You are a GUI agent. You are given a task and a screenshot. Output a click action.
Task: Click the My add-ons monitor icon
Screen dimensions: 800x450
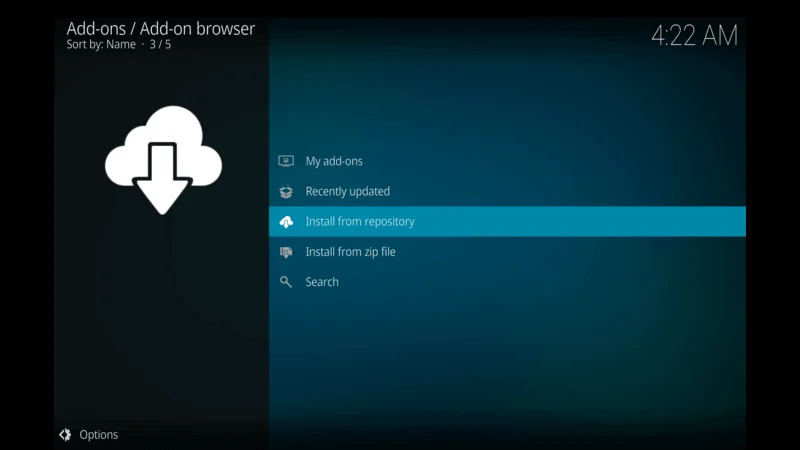coord(286,161)
